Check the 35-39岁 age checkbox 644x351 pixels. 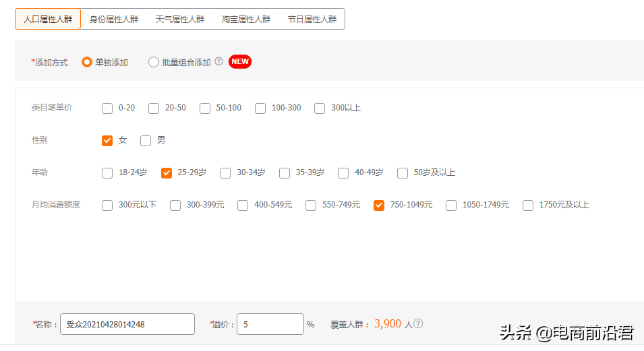(285, 173)
